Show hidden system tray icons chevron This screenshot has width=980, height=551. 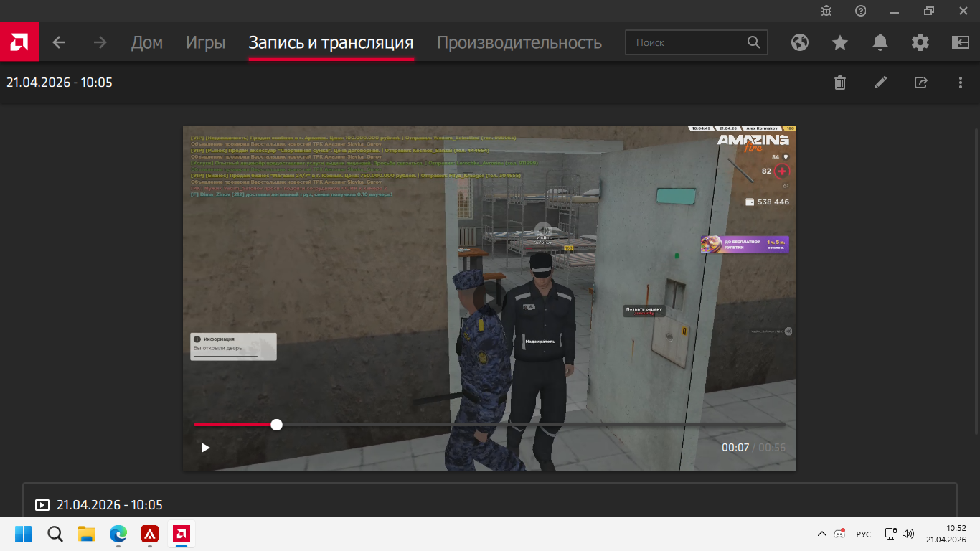pos(822,534)
